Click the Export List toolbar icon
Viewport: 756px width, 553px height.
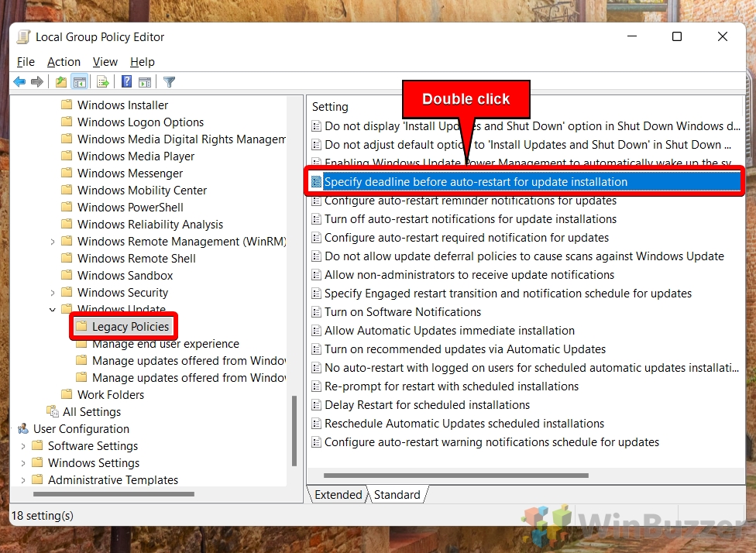[103, 82]
